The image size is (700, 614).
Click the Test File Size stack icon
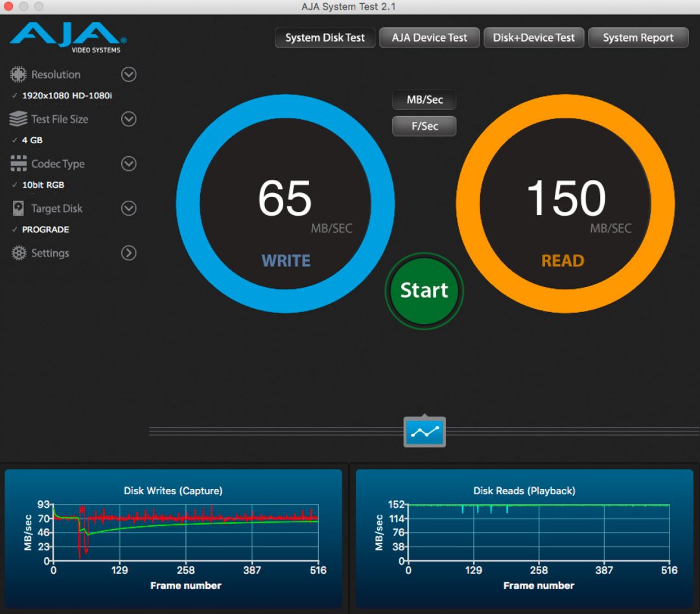tap(18, 119)
